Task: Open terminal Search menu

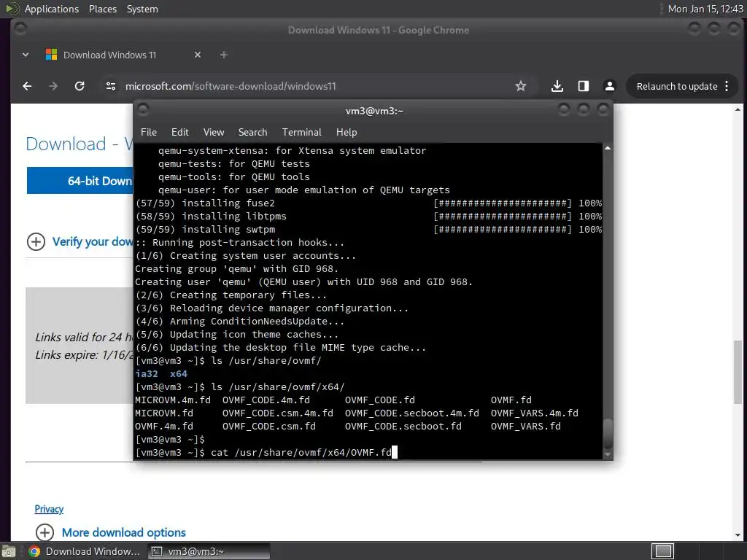Action: tap(252, 133)
